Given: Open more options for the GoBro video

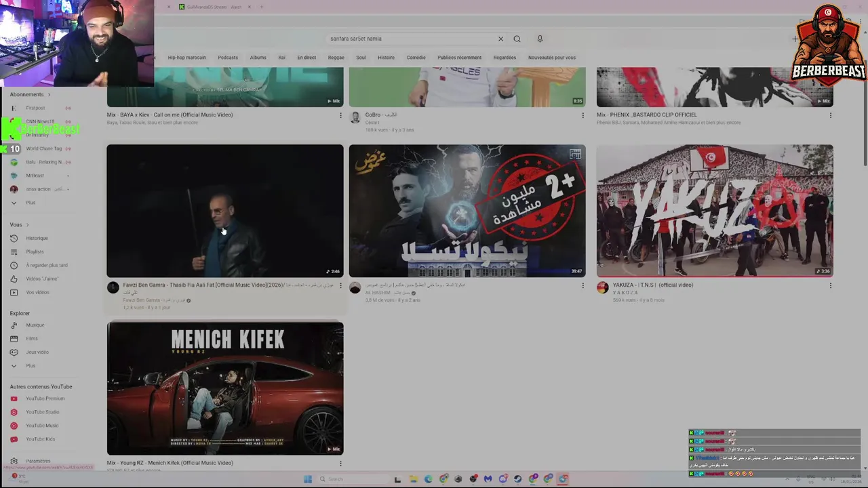Looking at the screenshot, I should (x=583, y=115).
